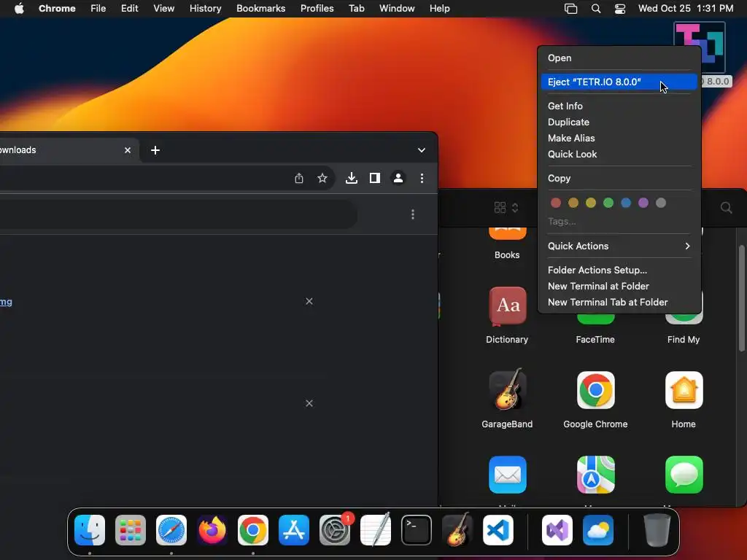Open TextEdit from the Dock
Viewport: 747px width, 560px height.
point(376,530)
